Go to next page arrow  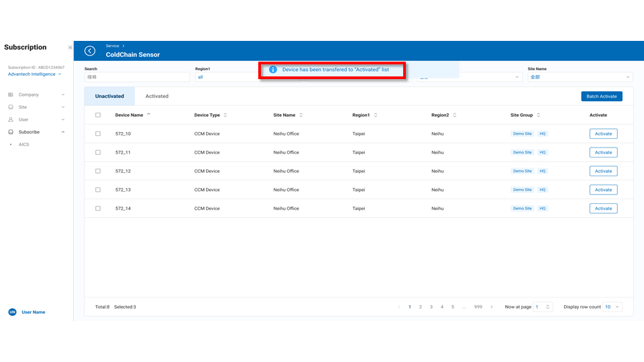coord(492,307)
